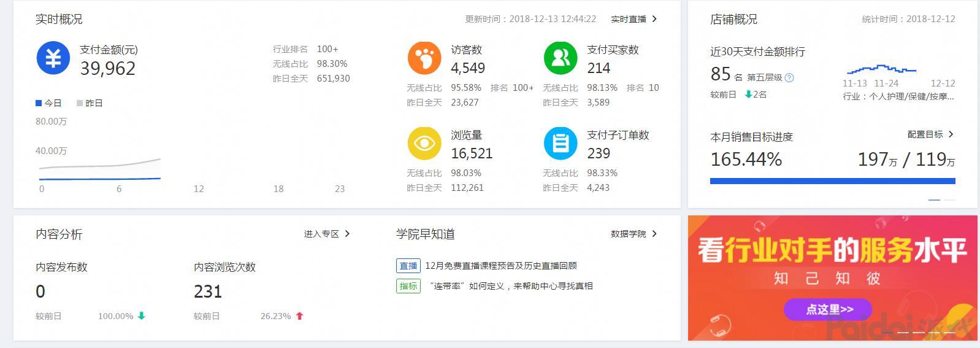Open the 进入专区 link
This screenshot has width=980, height=348.
tap(321, 234)
